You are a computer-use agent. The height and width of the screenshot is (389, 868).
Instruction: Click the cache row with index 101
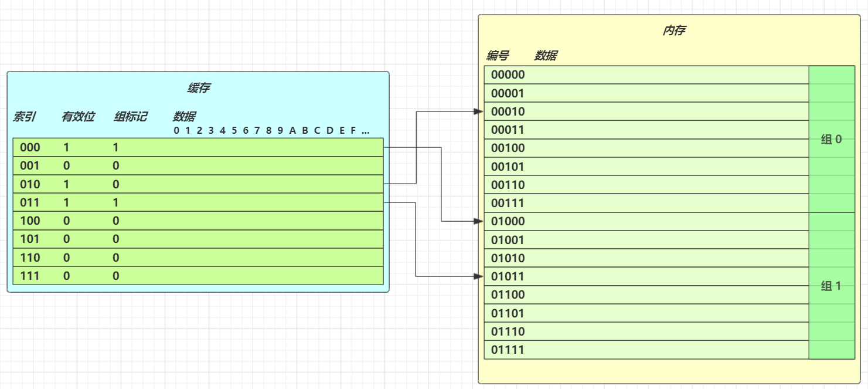(x=198, y=239)
